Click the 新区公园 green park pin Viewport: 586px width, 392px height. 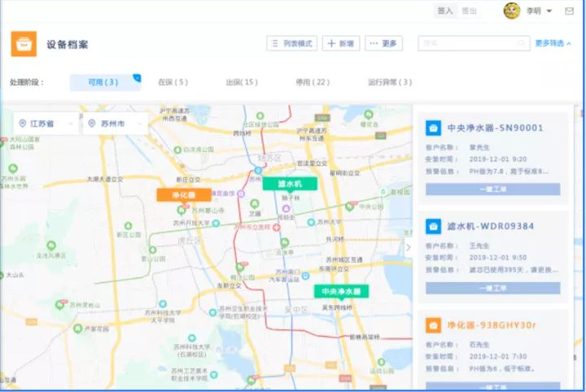(x=129, y=226)
